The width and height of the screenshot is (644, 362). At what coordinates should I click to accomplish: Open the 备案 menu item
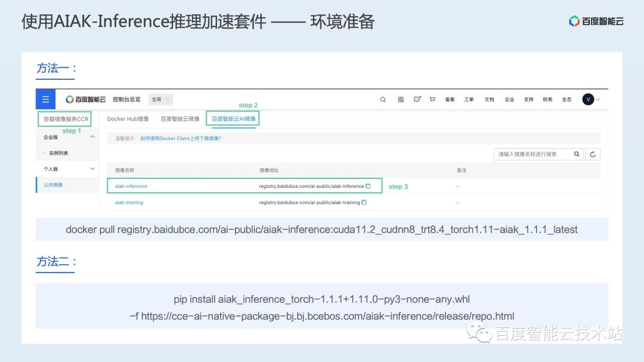click(x=450, y=100)
